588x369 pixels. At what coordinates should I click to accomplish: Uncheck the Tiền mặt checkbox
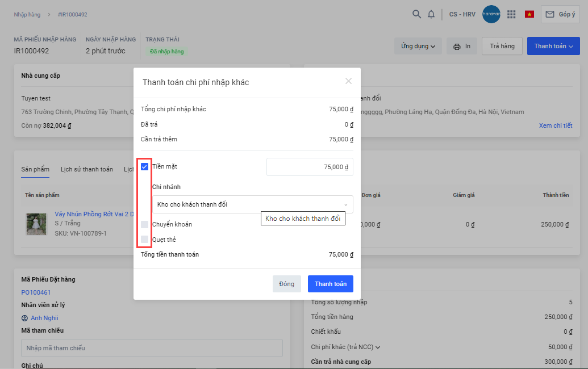coord(144,166)
